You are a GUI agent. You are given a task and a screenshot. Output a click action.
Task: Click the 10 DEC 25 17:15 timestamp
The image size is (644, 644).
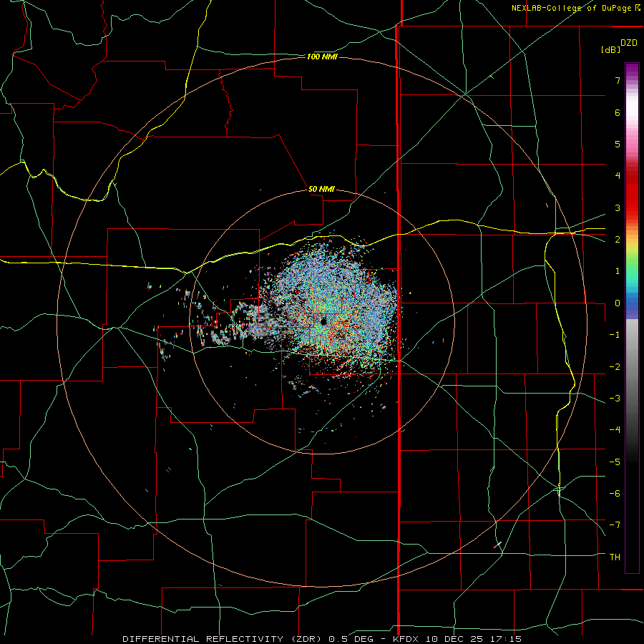coord(474,639)
